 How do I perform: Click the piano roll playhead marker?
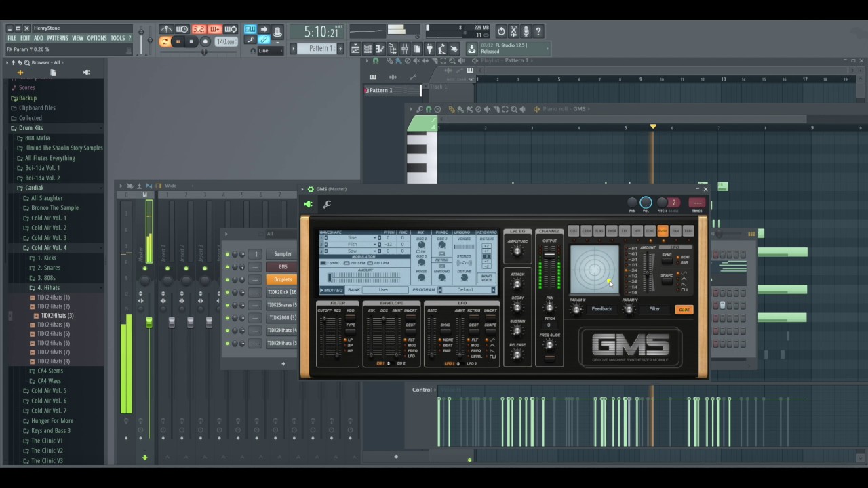(653, 127)
